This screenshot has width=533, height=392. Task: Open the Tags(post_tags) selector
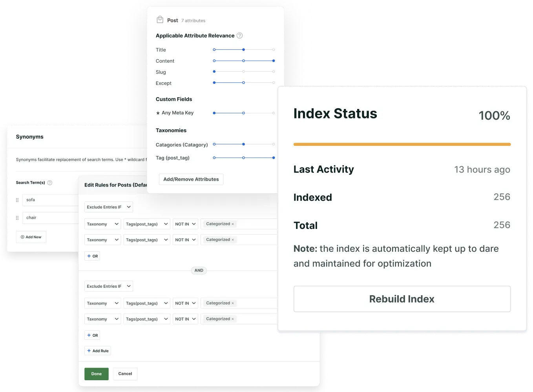pos(146,224)
